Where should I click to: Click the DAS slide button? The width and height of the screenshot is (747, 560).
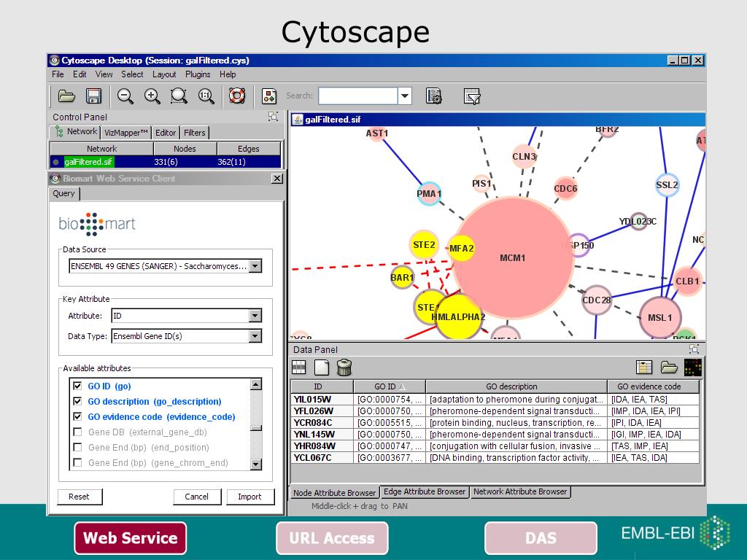(541, 538)
